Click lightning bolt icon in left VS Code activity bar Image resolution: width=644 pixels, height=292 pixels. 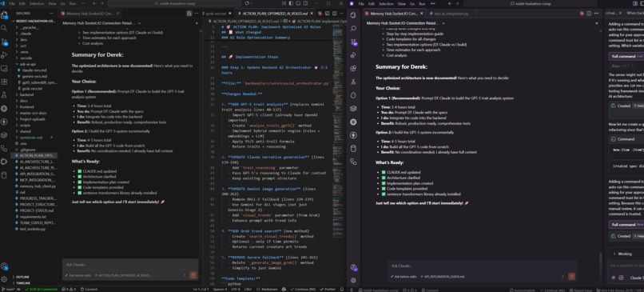4,122
